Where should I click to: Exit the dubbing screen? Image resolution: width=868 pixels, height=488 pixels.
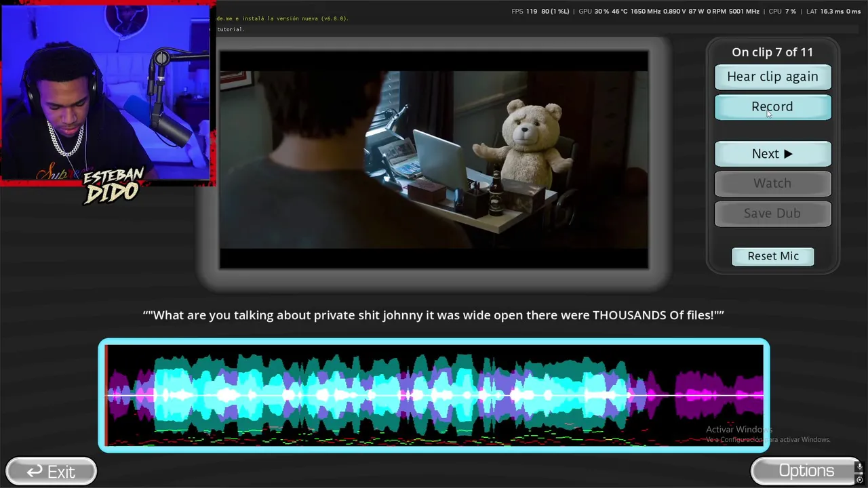pos(51,471)
